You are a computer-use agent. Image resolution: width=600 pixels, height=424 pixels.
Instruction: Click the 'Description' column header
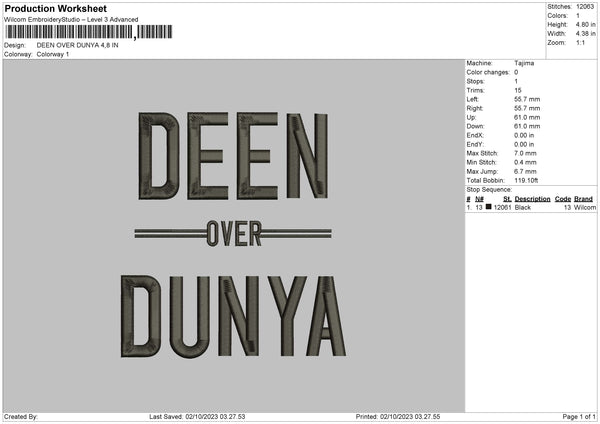click(532, 199)
